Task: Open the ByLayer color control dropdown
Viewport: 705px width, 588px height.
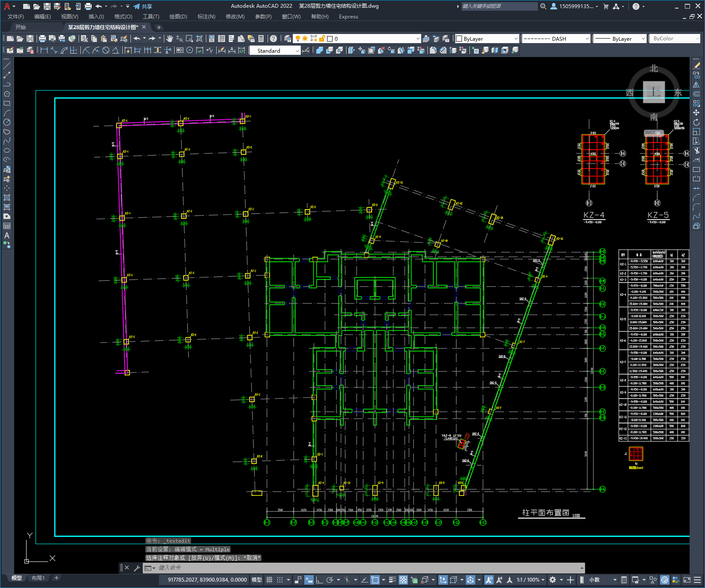Action: coord(487,39)
